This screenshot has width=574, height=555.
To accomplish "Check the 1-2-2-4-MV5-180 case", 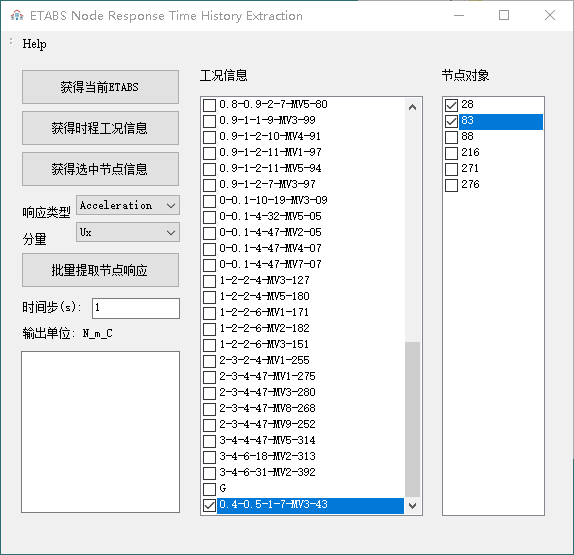I will click(x=209, y=297).
